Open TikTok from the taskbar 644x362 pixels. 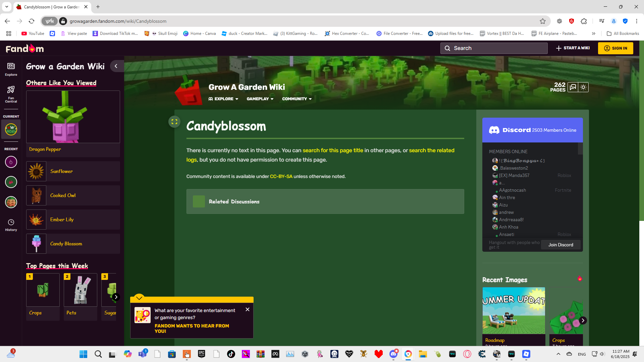click(231, 354)
